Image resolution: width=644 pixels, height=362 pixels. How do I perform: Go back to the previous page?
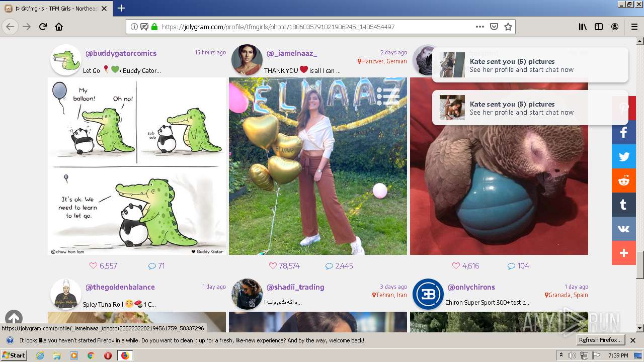point(10,27)
